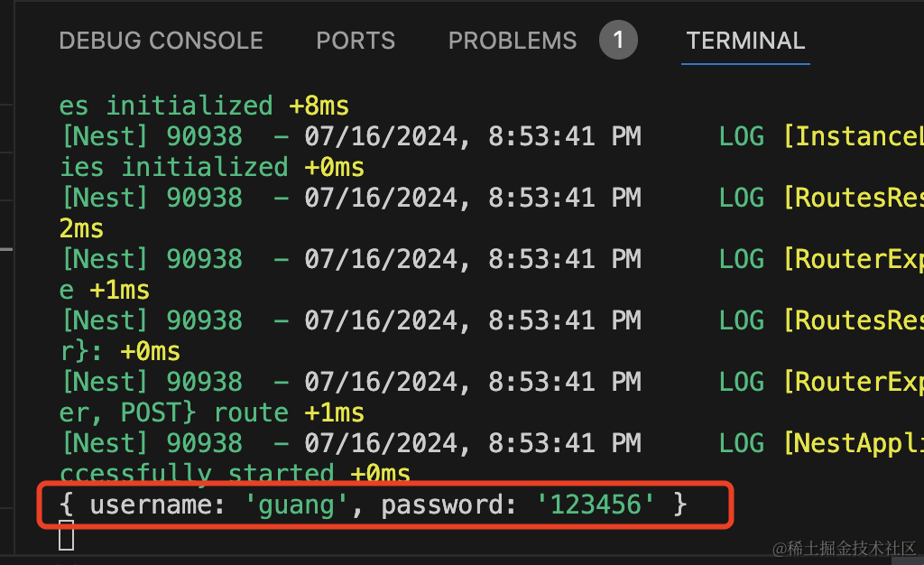Click the yellow "2ms" timing text
This screenshot has height=565, width=924.
point(81,229)
